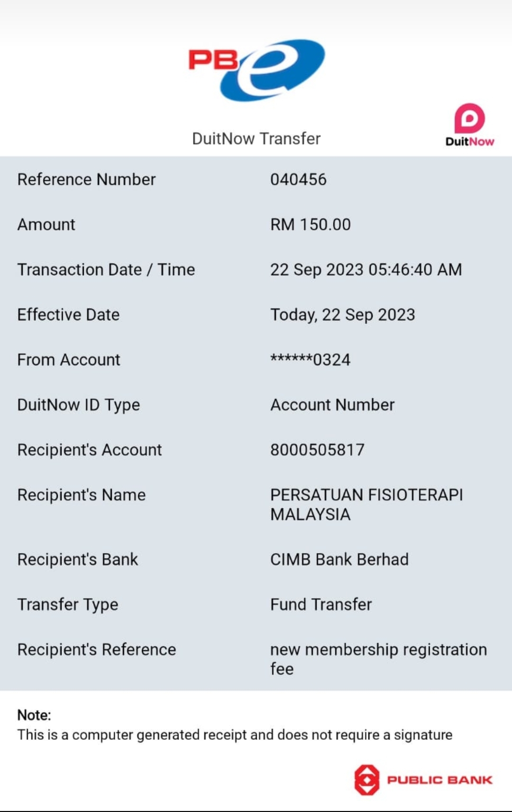The width and height of the screenshot is (512, 812).
Task: Tap the new membership registration fee reference
Action: [x=378, y=658]
